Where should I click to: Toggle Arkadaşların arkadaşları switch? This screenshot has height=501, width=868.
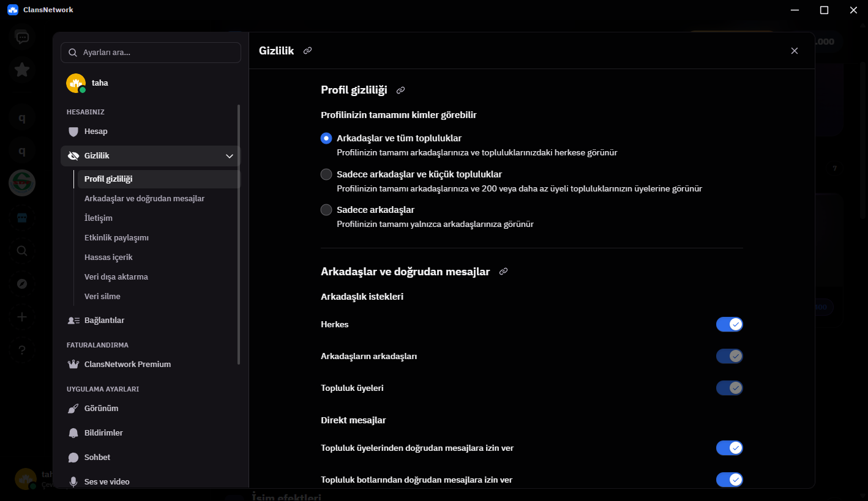[730, 356]
